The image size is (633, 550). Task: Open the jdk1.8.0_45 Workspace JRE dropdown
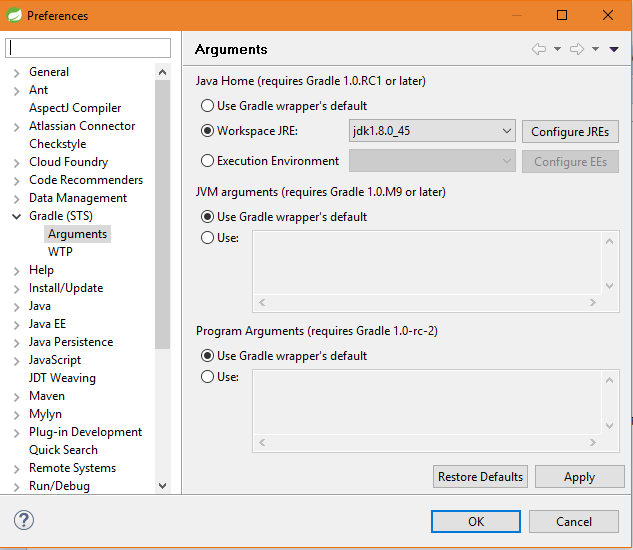click(x=432, y=131)
